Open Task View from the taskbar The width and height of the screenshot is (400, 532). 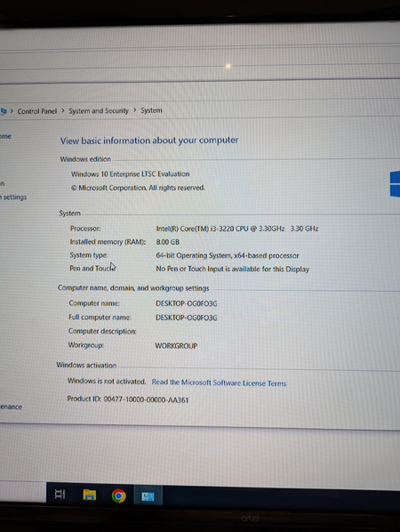[60, 495]
